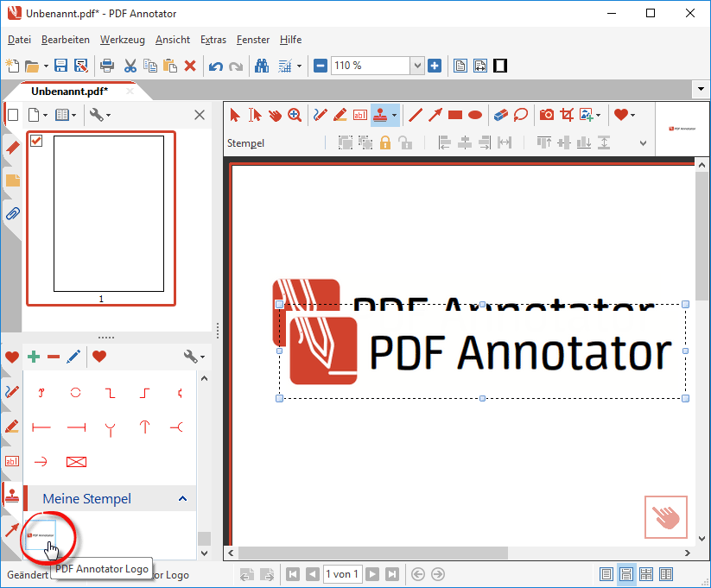Jump to the last page in status bar
The width and height of the screenshot is (711, 588).
click(x=392, y=574)
